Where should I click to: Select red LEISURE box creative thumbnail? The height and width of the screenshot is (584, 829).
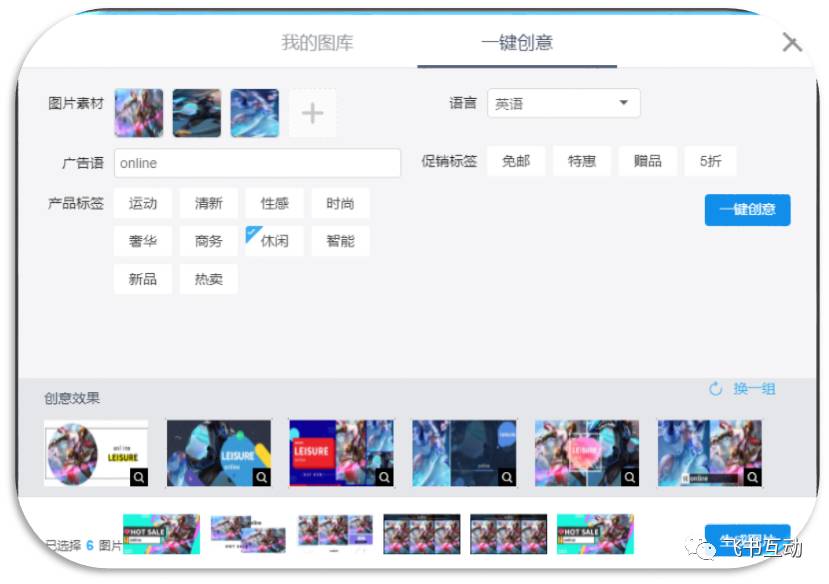[342, 453]
